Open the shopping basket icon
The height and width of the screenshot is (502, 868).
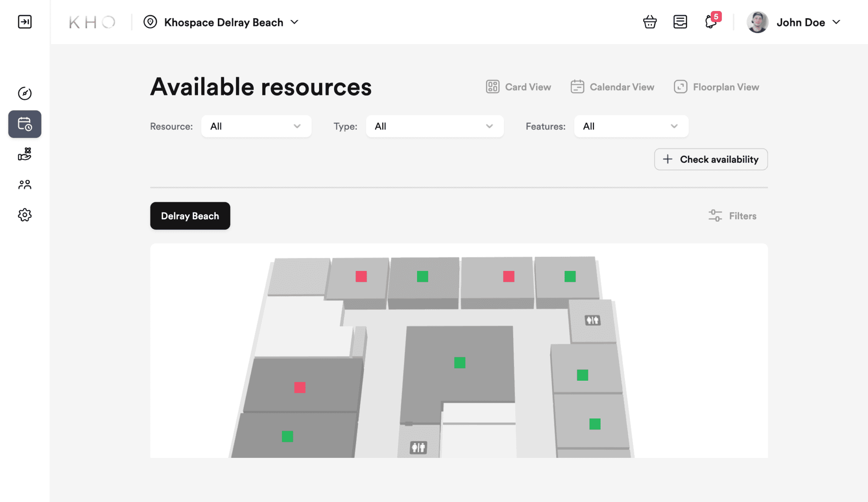click(x=650, y=22)
